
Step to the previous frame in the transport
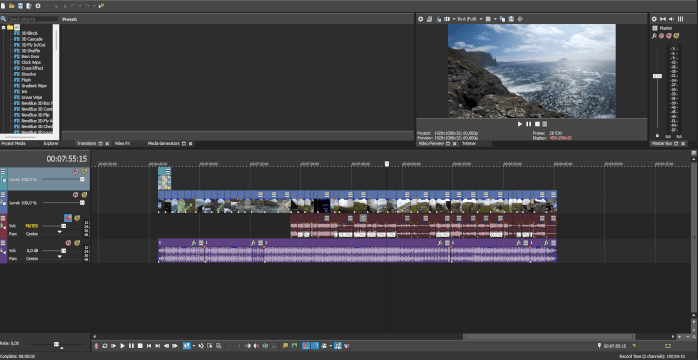[166, 346]
